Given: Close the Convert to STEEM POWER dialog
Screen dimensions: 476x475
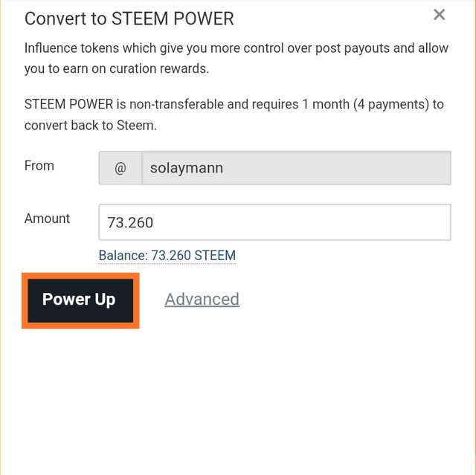Looking at the screenshot, I should pyautogui.click(x=439, y=15).
